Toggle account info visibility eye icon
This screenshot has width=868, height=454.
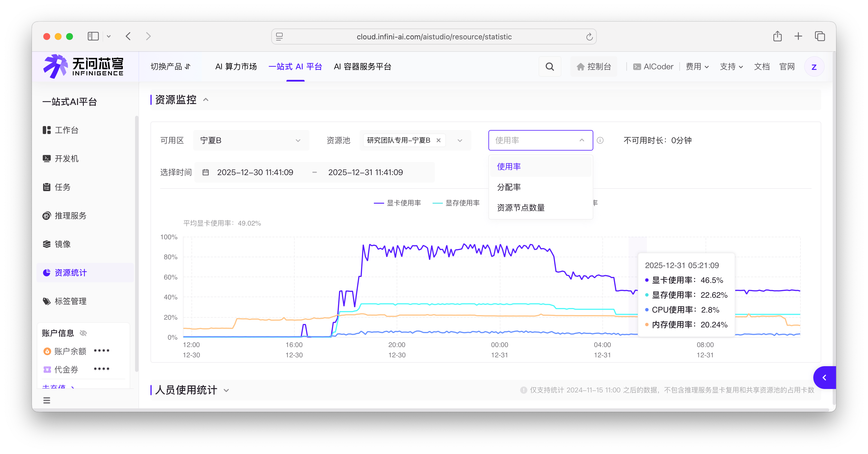click(83, 333)
